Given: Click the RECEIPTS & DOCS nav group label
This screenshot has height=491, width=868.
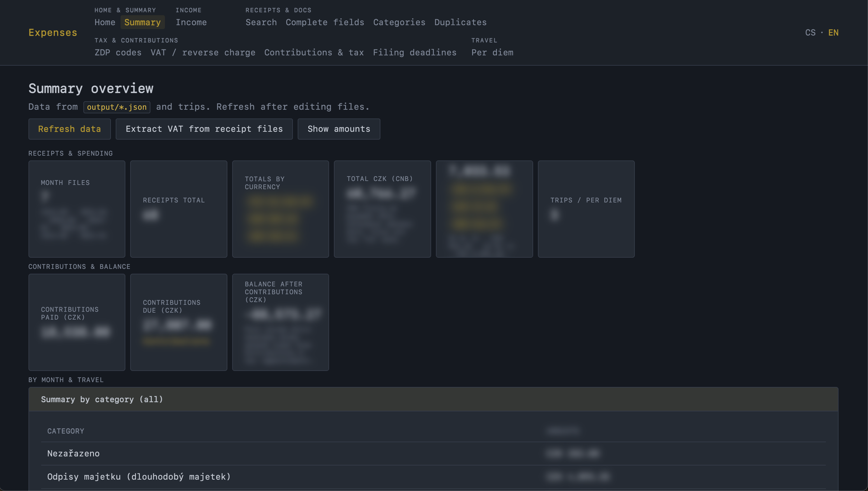Looking at the screenshot, I should tap(279, 10).
